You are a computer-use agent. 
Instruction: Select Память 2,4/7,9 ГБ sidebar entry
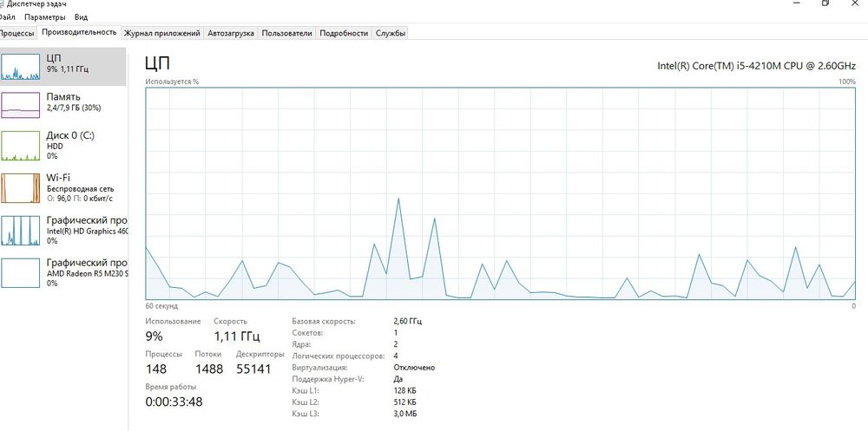[x=63, y=105]
